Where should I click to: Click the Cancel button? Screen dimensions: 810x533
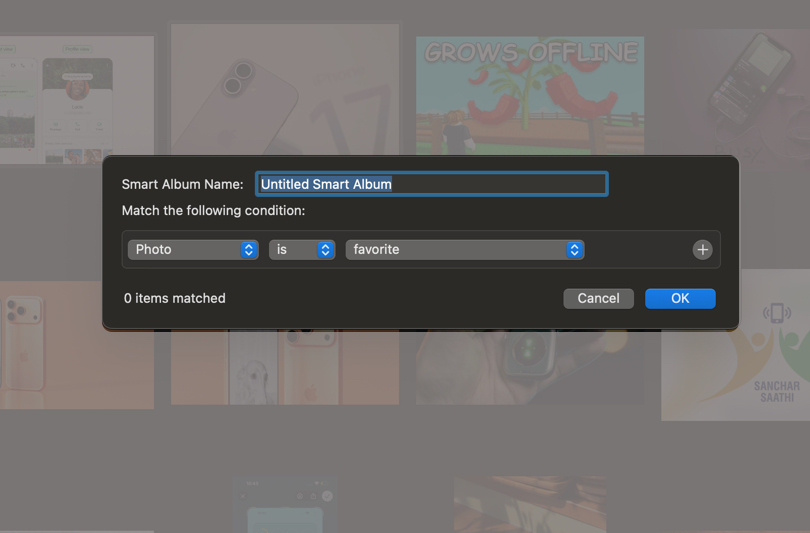[x=598, y=299]
